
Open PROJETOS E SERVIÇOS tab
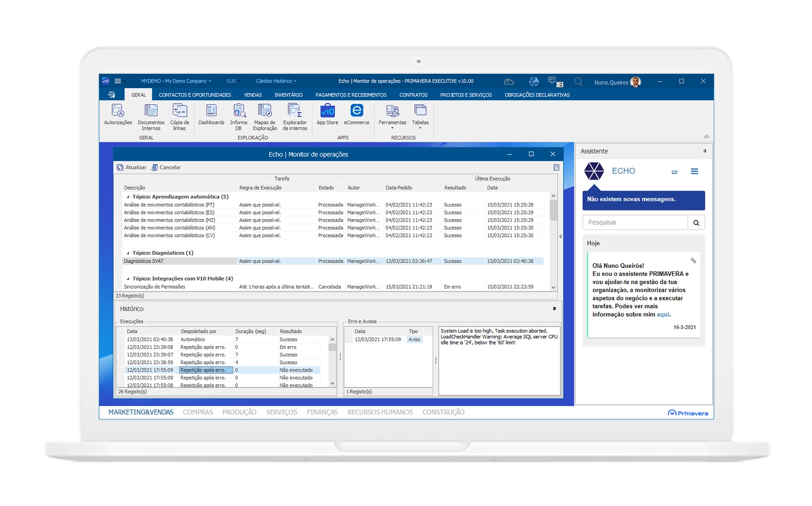click(x=466, y=95)
